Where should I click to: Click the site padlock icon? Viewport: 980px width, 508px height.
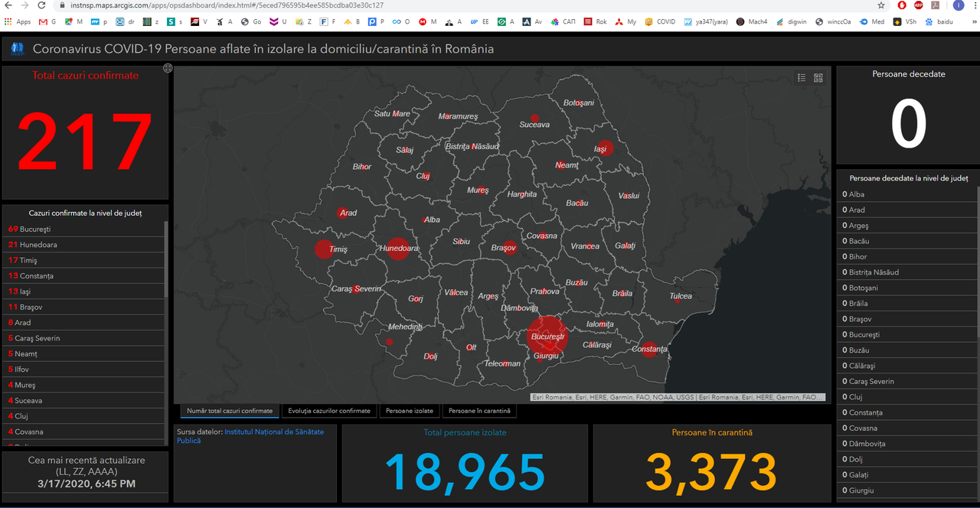(63, 5)
